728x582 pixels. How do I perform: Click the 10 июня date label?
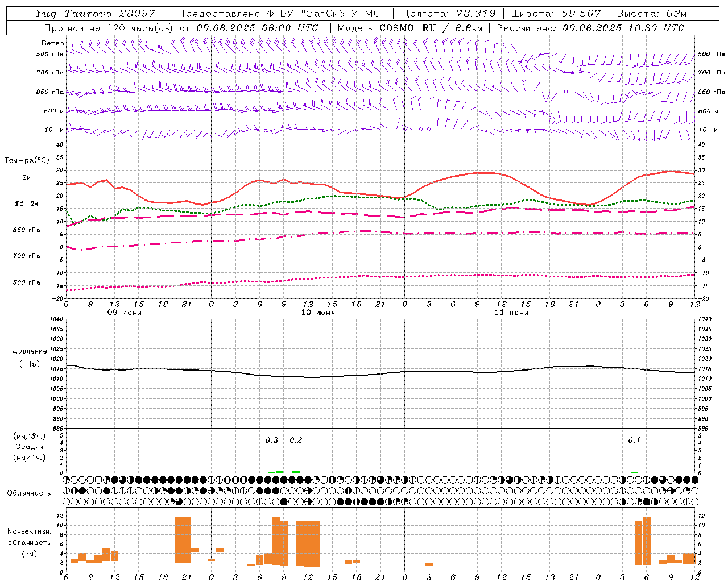(318, 313)
